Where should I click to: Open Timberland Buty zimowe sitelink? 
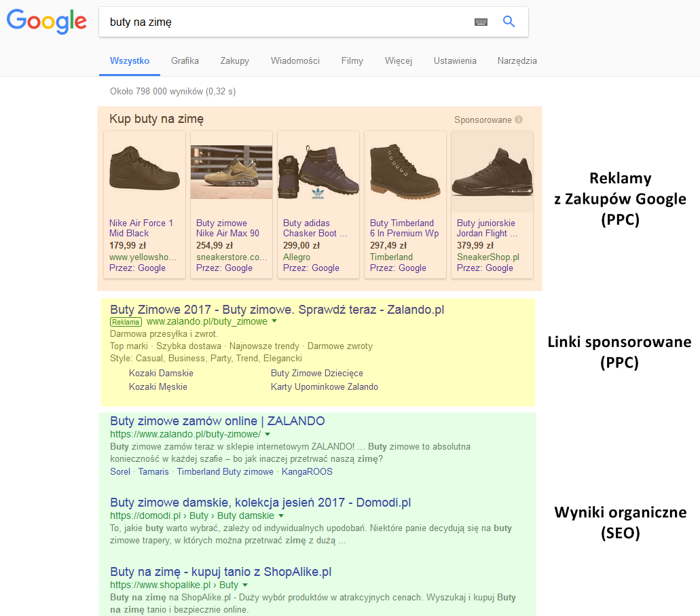pyautogui.click(x=225, y=472)
